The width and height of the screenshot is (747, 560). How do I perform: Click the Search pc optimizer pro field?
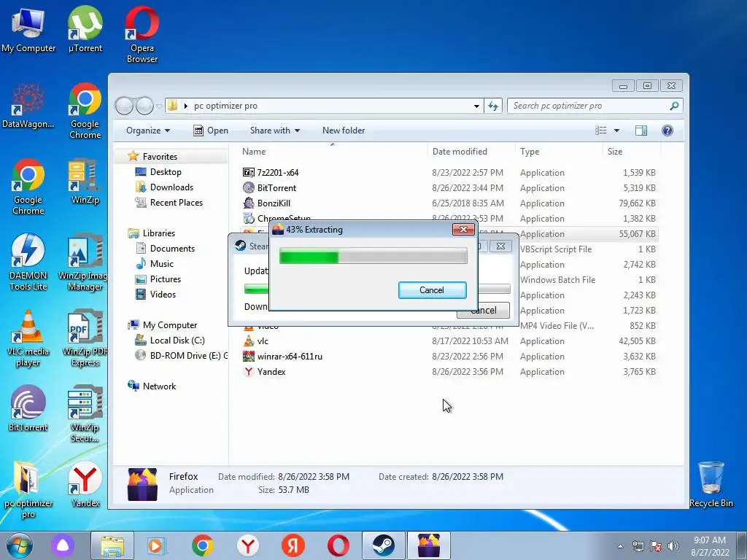[x=595, y=106]
